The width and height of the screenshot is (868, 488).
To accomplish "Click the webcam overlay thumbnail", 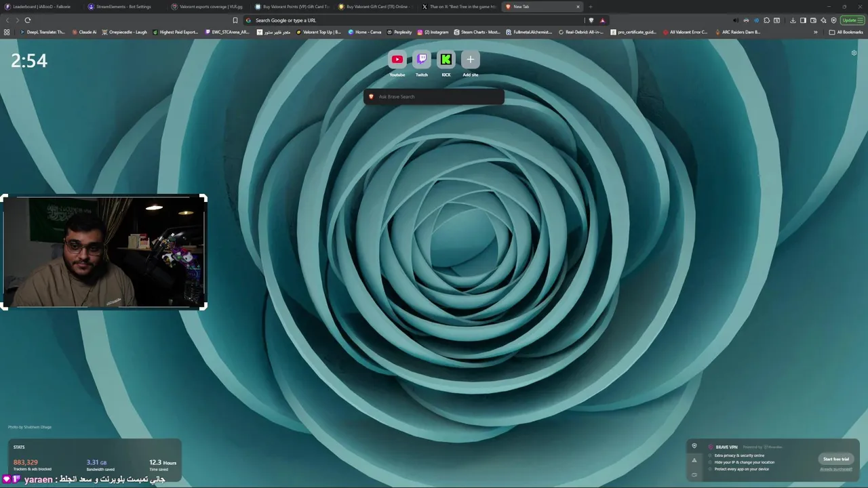I will (104, 252).
